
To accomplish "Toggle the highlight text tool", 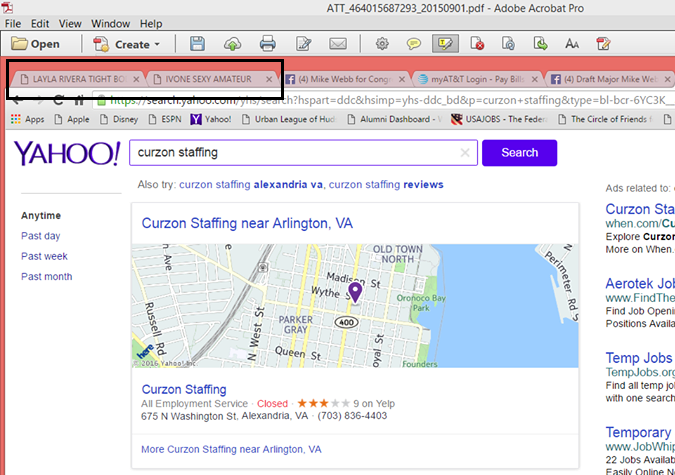I will pyautogui.click(x=445, y=43).
